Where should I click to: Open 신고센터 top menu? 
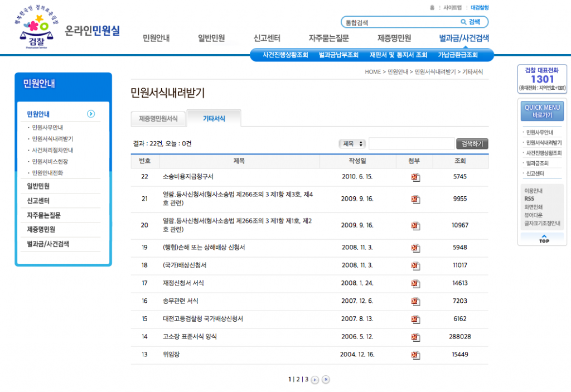(267, 38)
